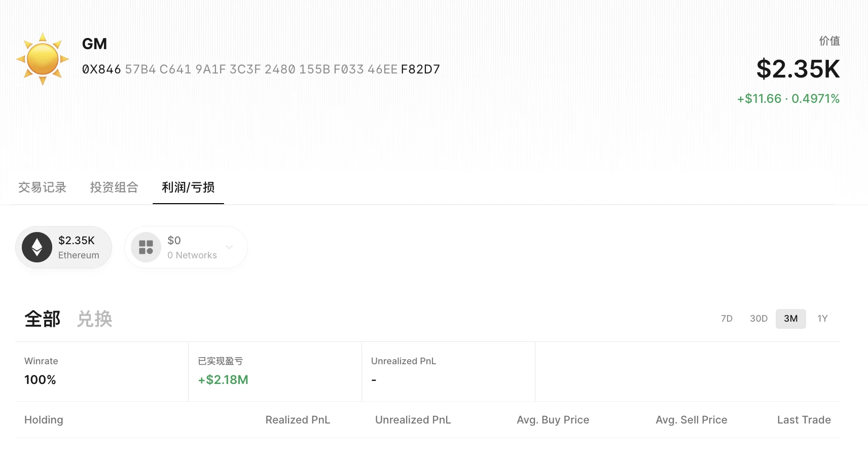Image resolution: width=868 pixels, height=462 pixels.
Task: Sort by Realized PnL column header
Action: [x=298, y=420]
